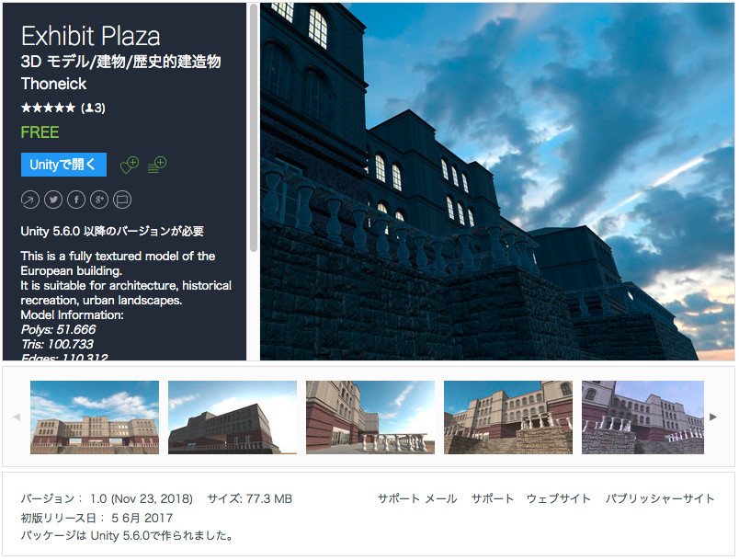Click the large preview image
Image resolution: width=739 pixels, height=560 pixels.
click(497, 182)
